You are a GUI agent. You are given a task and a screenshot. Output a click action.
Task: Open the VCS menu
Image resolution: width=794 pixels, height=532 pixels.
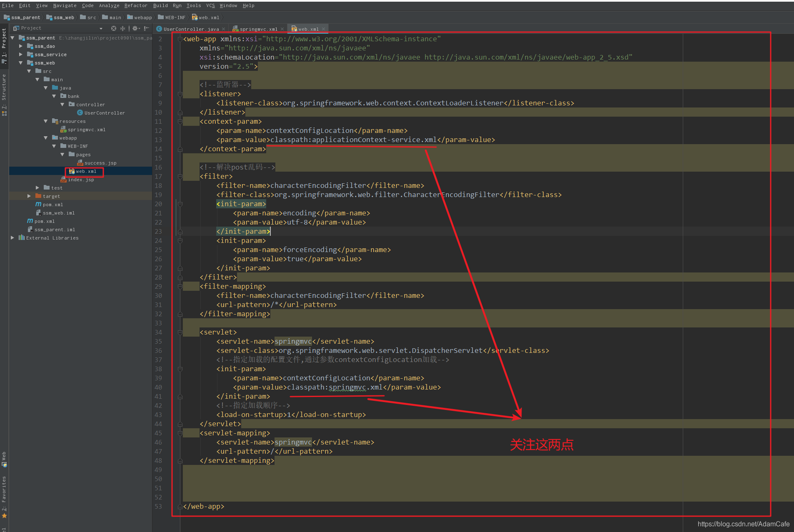pos(210,5)
